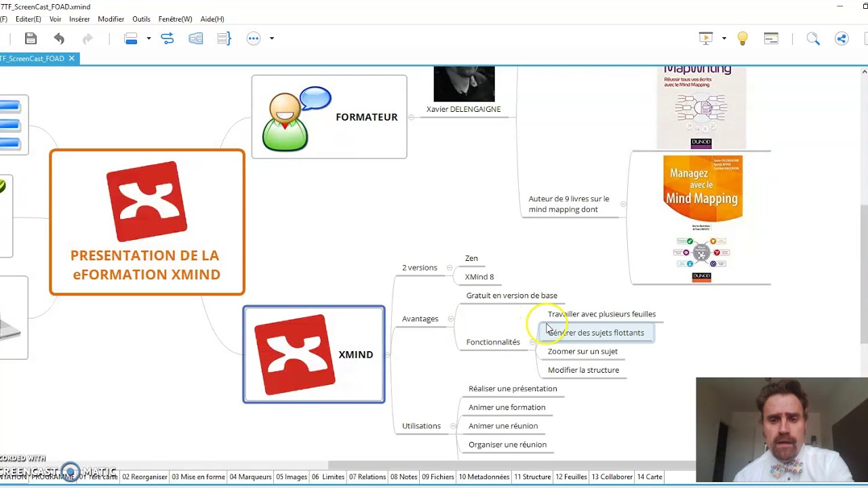This screenshot has height=488, width=868.
Task: Open the topic insert dropdown arrow
Action: pos(149,39)
